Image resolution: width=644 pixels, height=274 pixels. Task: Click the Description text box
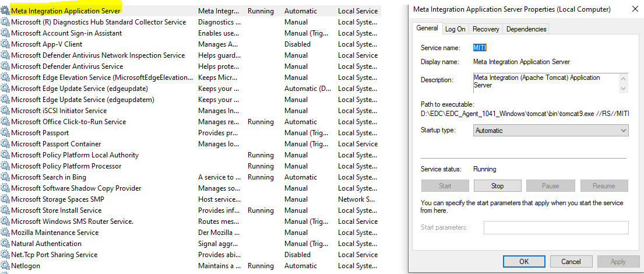[546, 83]
